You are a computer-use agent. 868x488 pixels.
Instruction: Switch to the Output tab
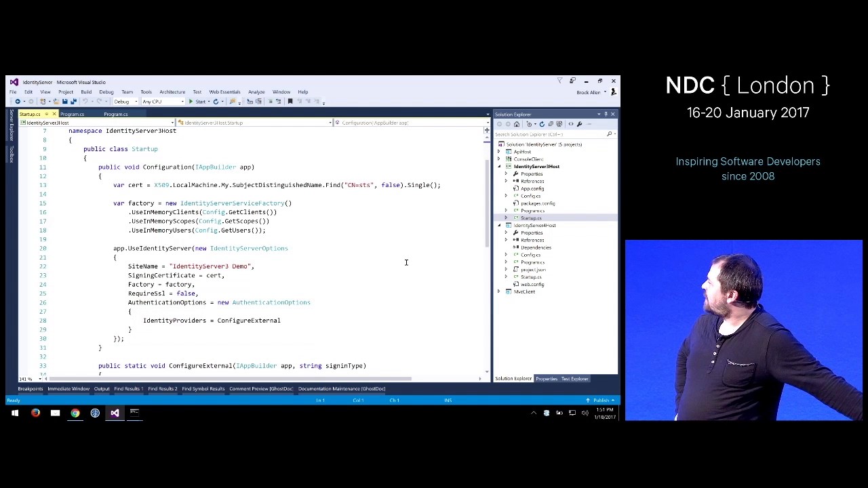coord(102,389)
